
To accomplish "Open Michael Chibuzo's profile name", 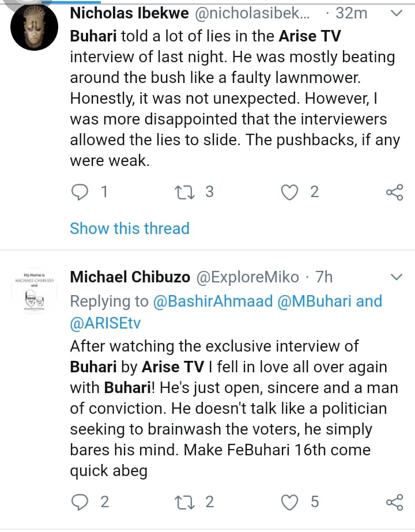I will click(130, 277).
